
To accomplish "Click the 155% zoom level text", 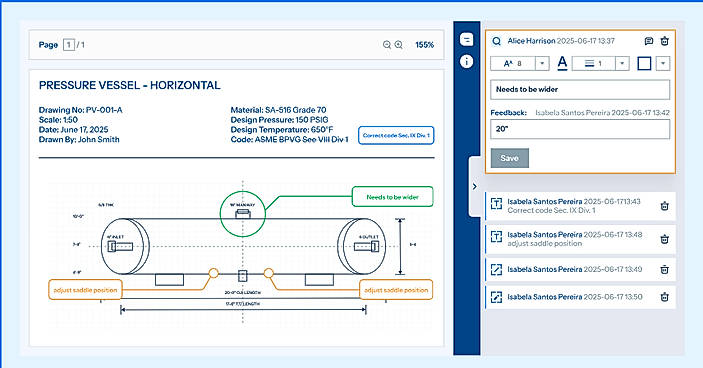I will tap(425, 45).
